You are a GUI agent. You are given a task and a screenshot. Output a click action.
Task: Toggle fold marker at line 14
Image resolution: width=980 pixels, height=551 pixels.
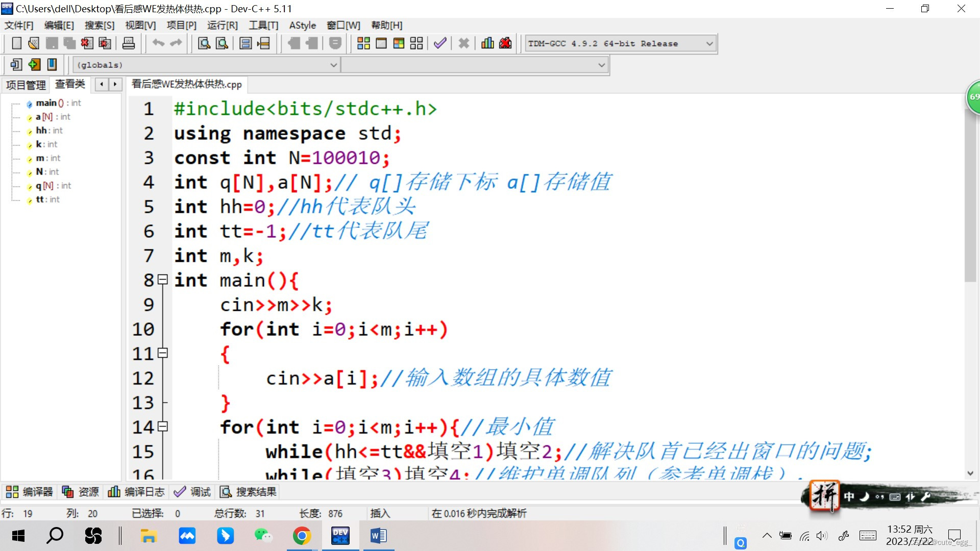click(163, 427)
